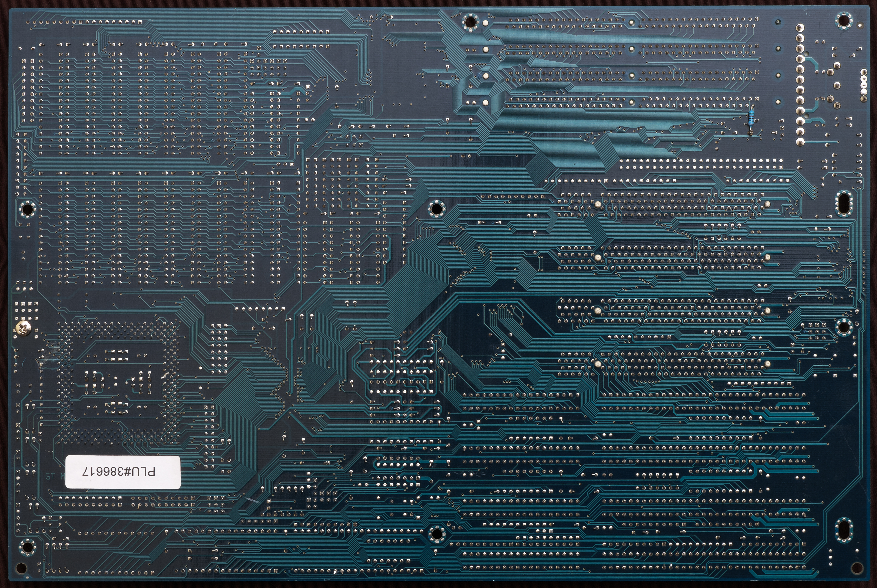Click the faint GT silkscreen text beside sticker
Viewport: 877px width, 588px height.
(x=50, y=476)
